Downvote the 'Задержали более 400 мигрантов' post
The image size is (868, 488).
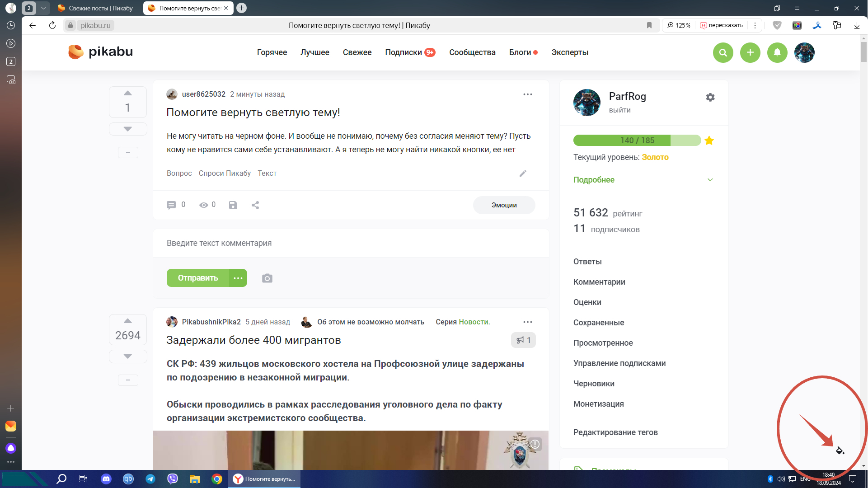pyautogui.click(x=128, y=357)
